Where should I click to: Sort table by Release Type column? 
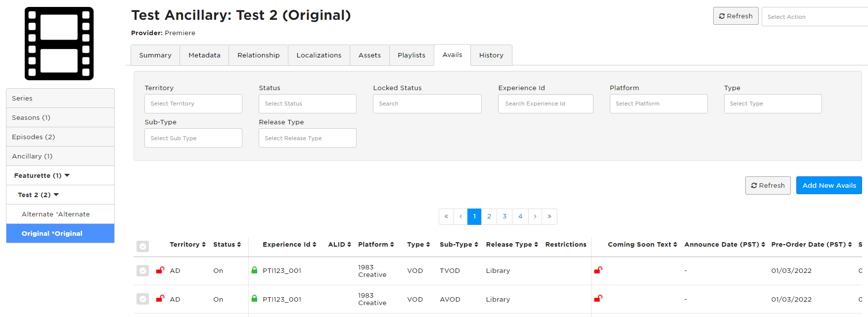512,245
